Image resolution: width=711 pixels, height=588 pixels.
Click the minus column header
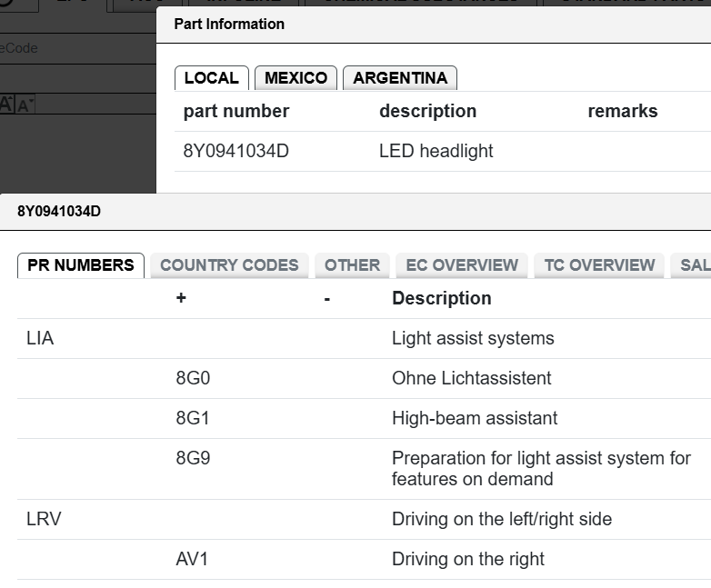point(327,299)
